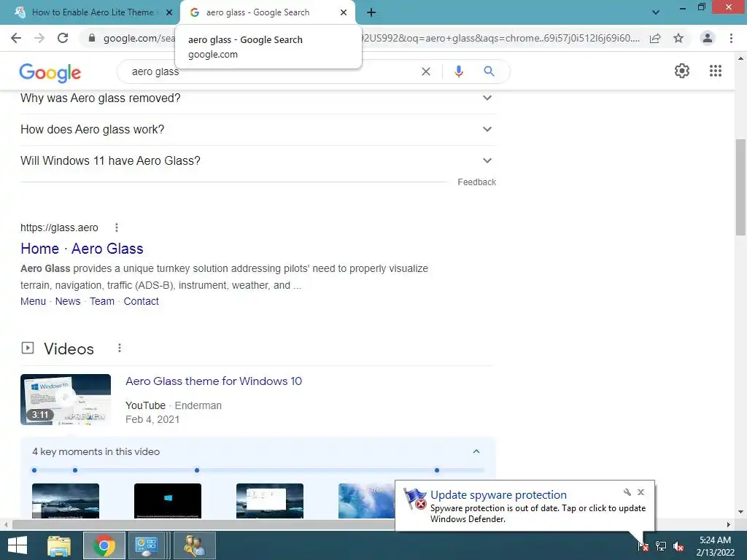Image resolution: width=747 pixels, height=560 pixels.
Task: Expand "Why was Aero glass removed?"
Action: coord(258,98)
